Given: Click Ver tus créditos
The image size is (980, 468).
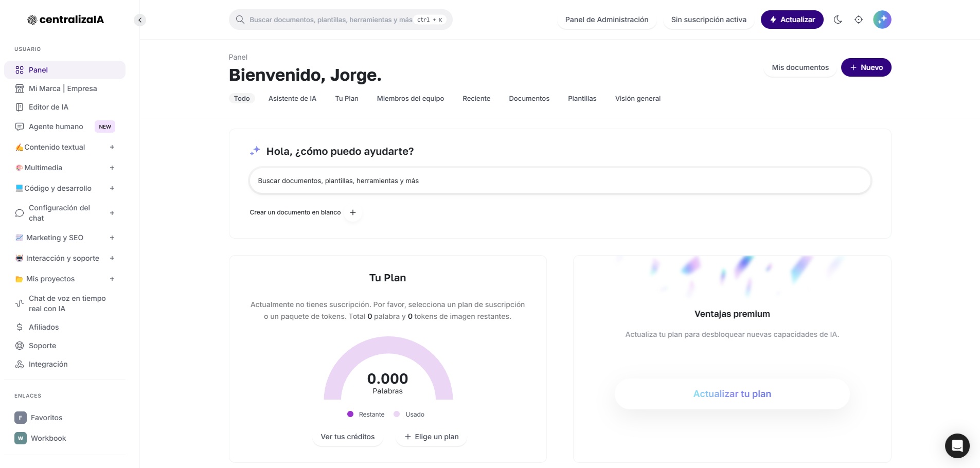Looking at the screenshot, I should coord(348,437).
